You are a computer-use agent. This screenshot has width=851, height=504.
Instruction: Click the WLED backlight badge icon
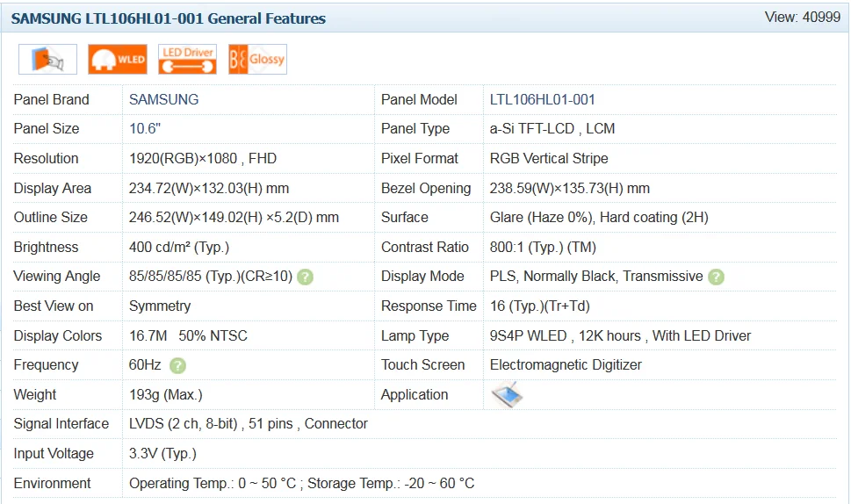(x=117, y=59)
